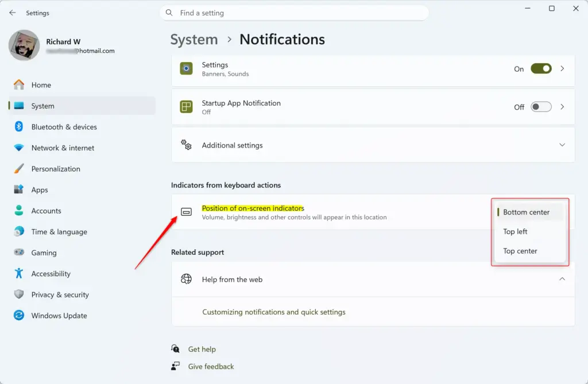Click the Settings app gear icon
The width and height of the screenshot is (588, 384).
tap(186, 69)
